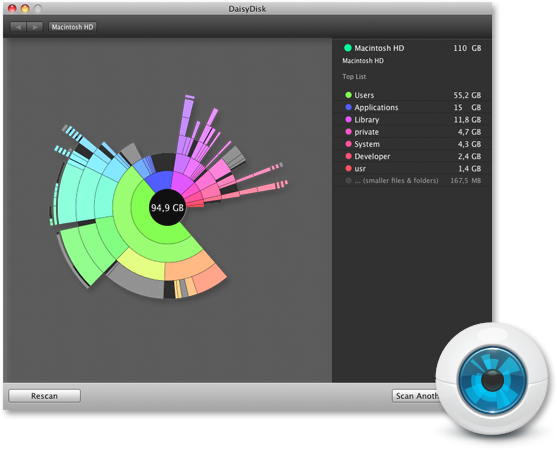Viewport: 557px width, 450px height.
Task: Click the pink dot beside System
Action: tap(348, 144)
